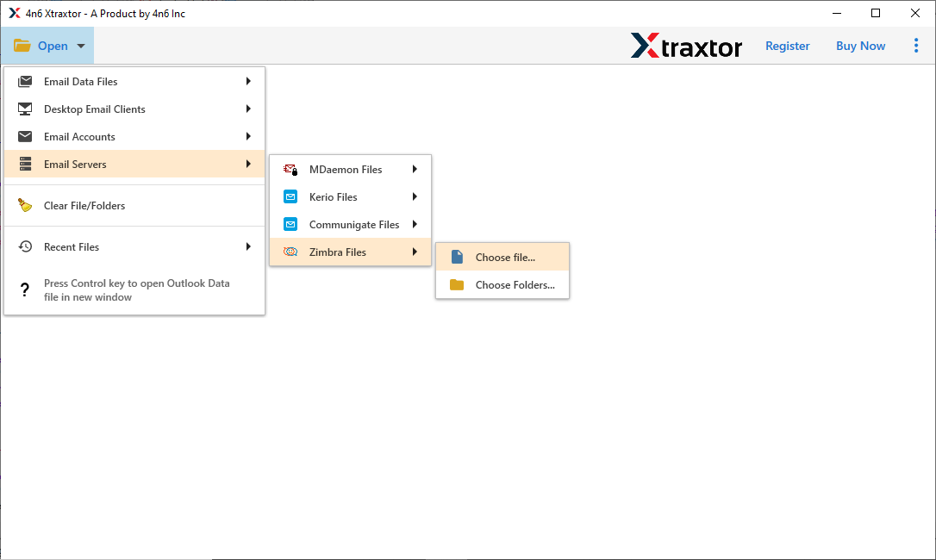Click the Email Accounts envelope icon
Screen dimensions: 936x560
tap(25, 136)
